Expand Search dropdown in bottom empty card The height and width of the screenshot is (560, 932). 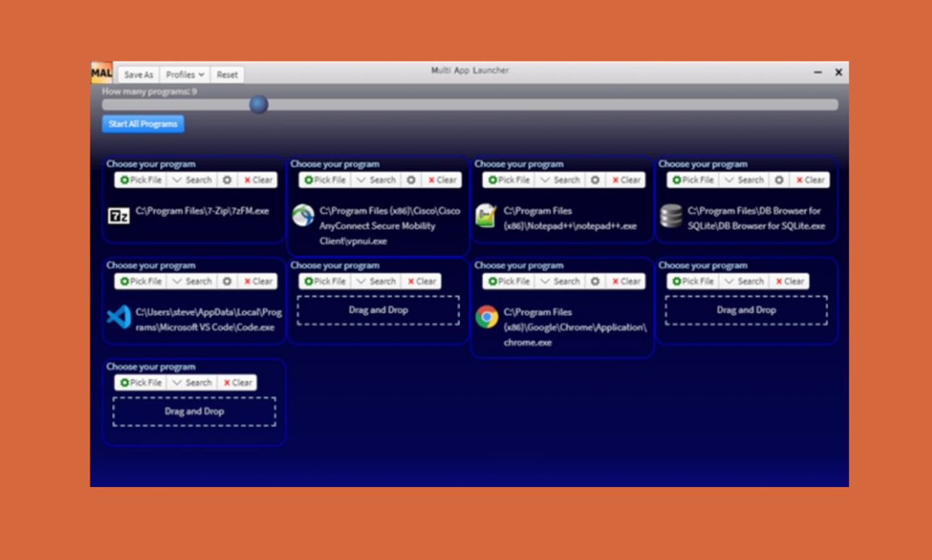pyautogui.click(x=192, y=382)
